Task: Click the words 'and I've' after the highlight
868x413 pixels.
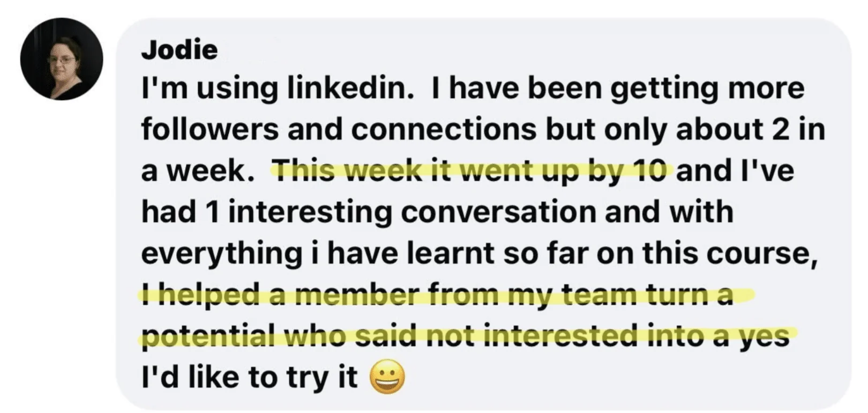Action: click(x=735, y=171)
